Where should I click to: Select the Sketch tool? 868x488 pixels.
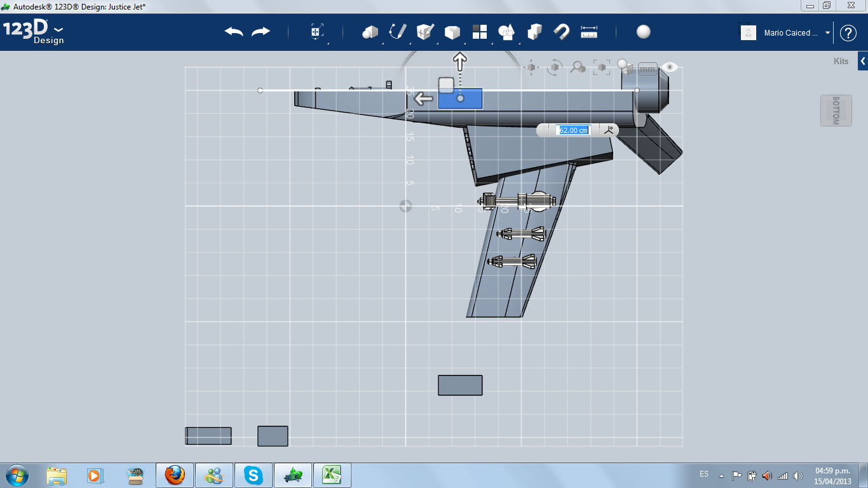point(398,32)
